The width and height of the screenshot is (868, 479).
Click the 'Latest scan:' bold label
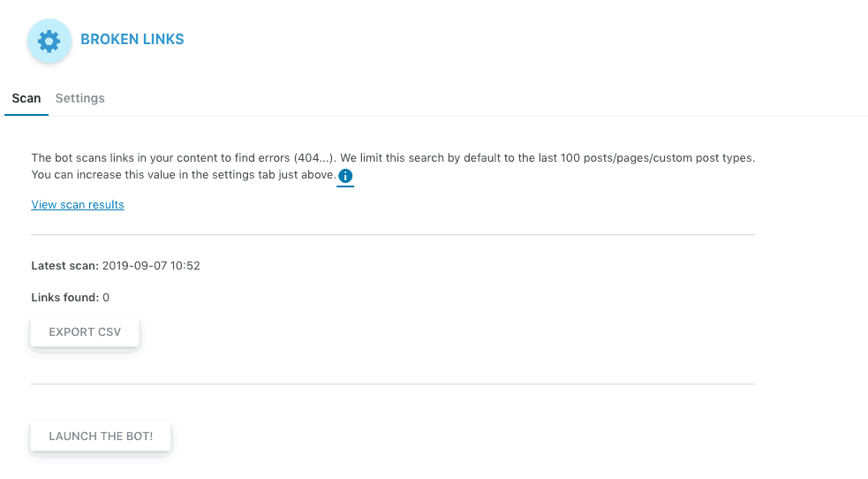[64, 266]
